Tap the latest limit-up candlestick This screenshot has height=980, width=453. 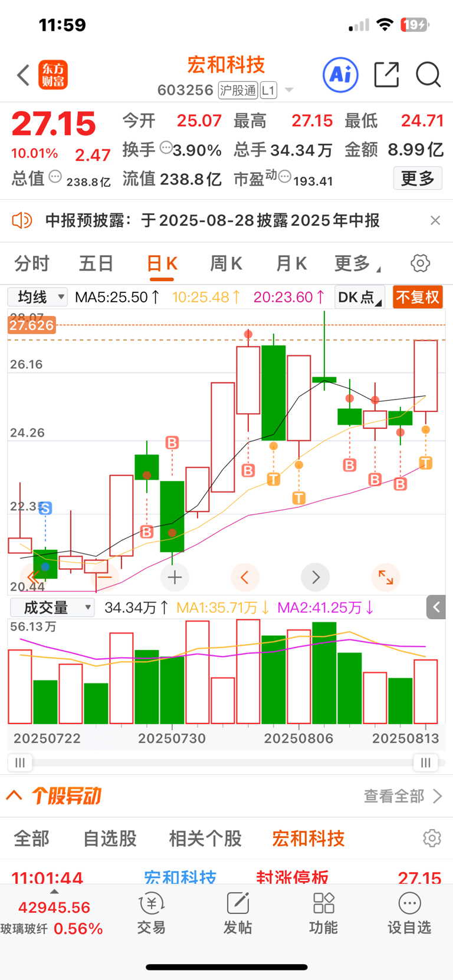[x=426, y=375]
